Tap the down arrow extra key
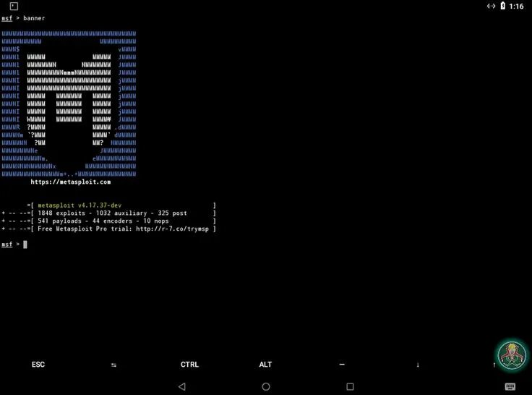This screenshot has width=532, height=395. tap(418, 365)
